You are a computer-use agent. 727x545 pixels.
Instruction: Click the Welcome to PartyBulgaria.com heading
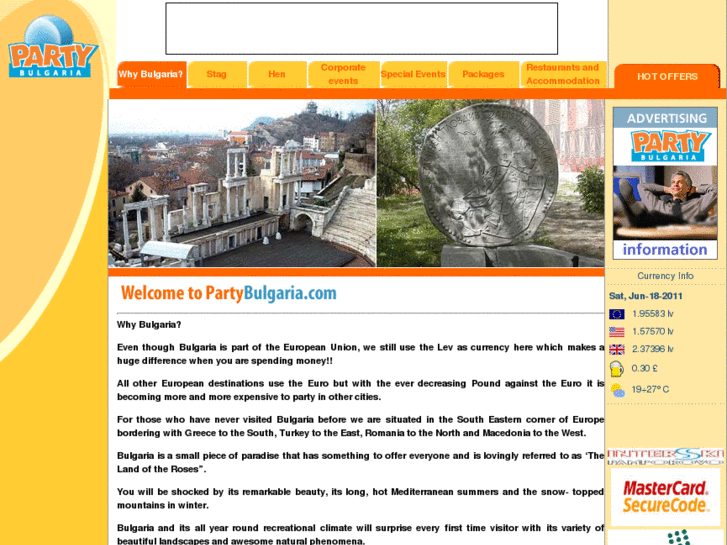click(x=229, y=293)
